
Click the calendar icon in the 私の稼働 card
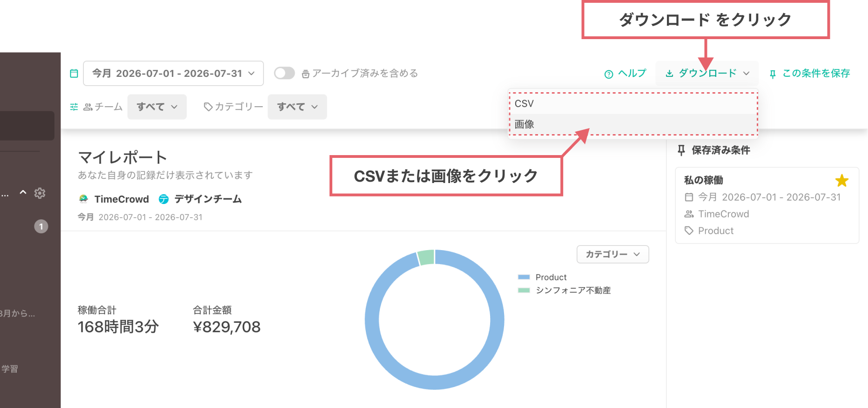pos(689,197)
